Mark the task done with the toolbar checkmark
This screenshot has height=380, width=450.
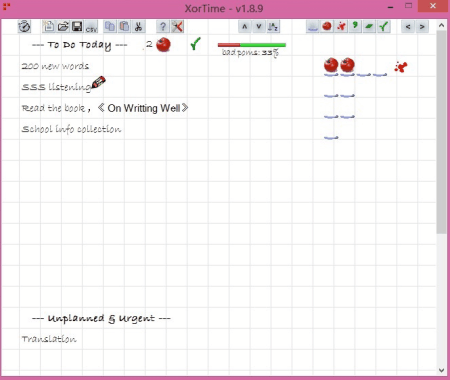[x=384, y=26]
